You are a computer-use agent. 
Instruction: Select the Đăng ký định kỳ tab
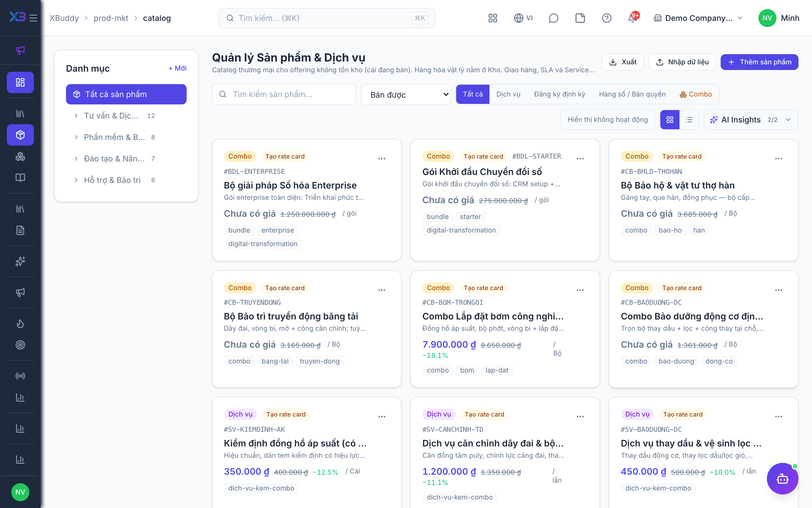pyautogui.click(x=559, y=94)
